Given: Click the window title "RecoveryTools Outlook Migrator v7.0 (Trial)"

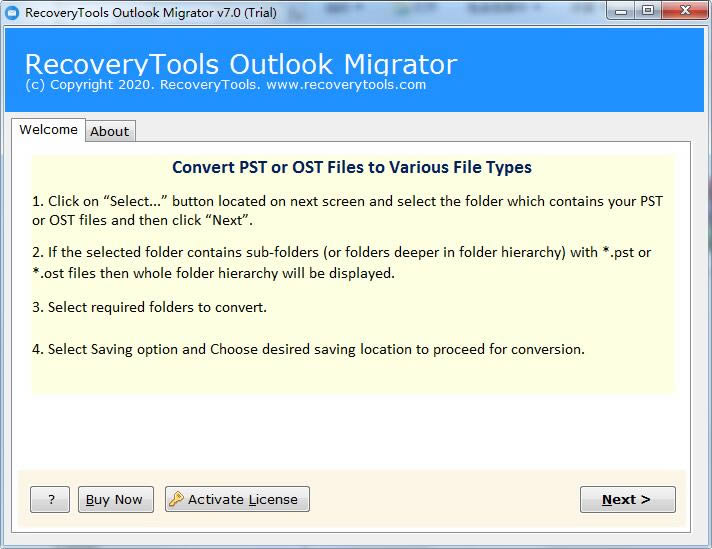Looking at the screenshot, I should point(151,13).
